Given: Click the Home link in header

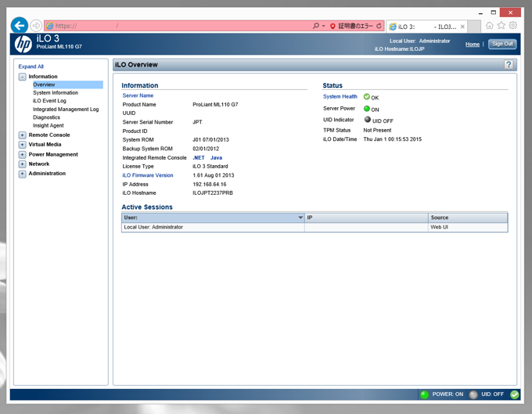Looking at the screenshot, I should [x=473, y=44].
